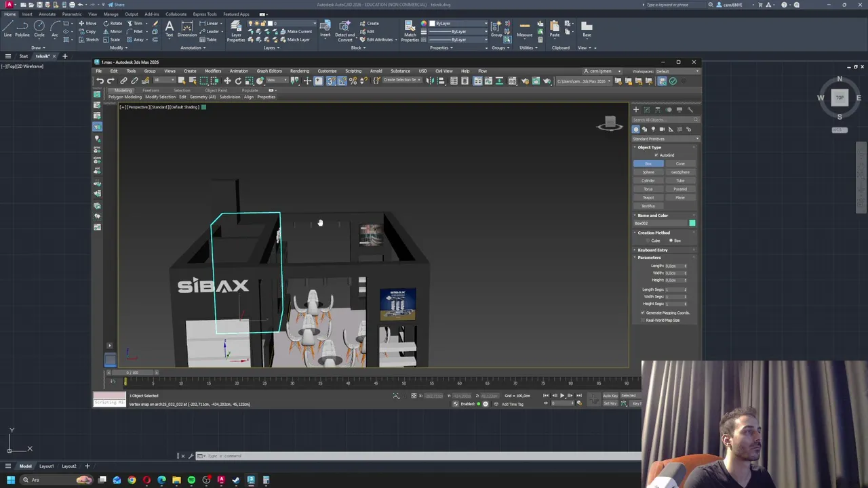The width and height of the screenshot is (868, 488).
Task: Select the Lights category in Create panel
Action: point(654,129)
